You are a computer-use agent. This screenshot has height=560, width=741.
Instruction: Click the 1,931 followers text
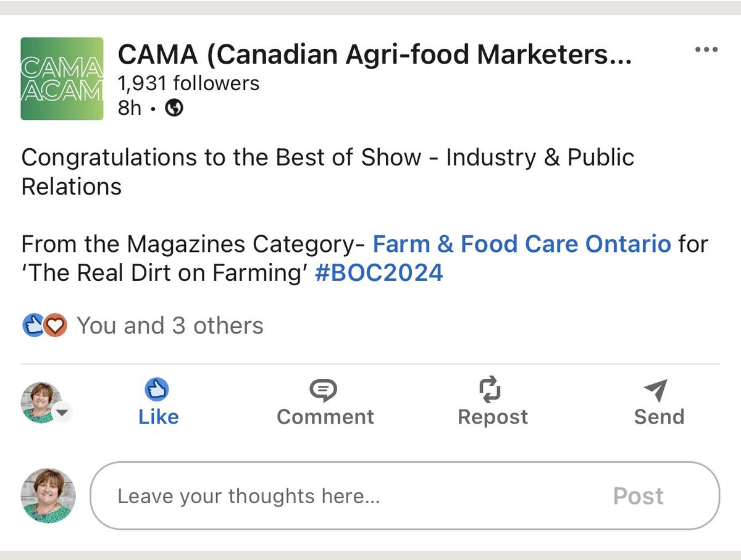click(x=188, y=83)
